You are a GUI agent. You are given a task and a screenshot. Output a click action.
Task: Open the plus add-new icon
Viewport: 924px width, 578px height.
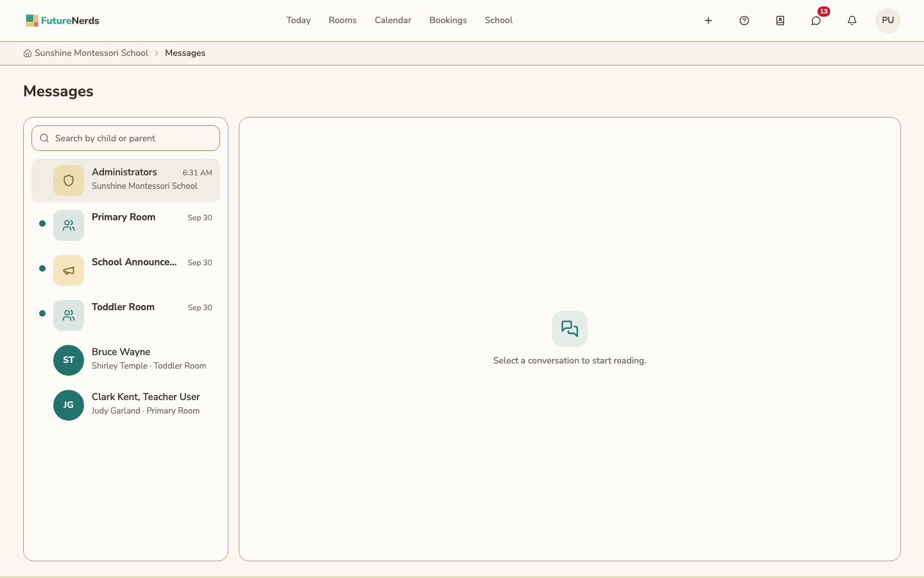[x=708, y=21]
